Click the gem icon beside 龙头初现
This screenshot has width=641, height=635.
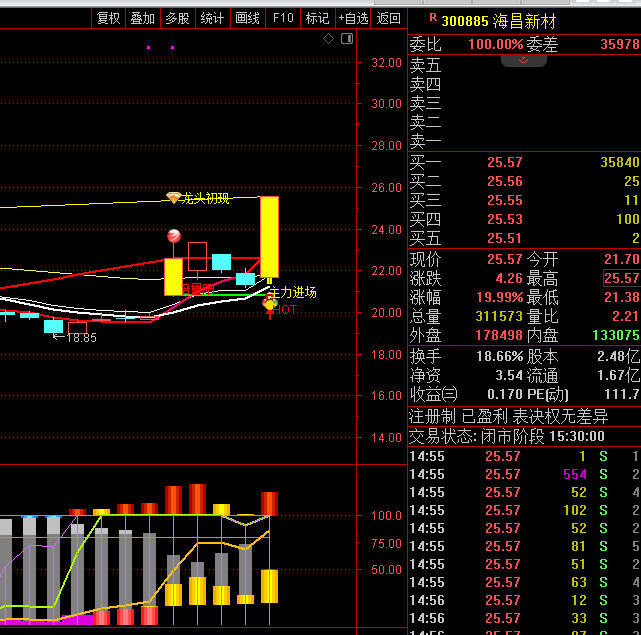coord(174,198)
